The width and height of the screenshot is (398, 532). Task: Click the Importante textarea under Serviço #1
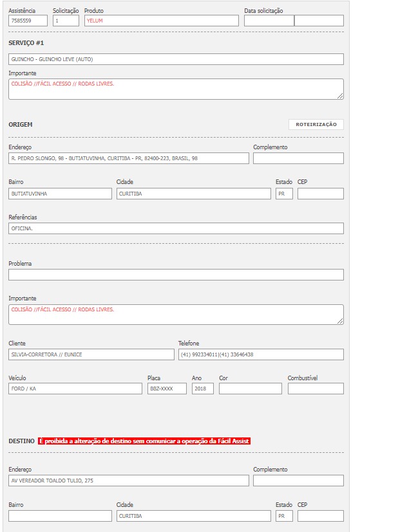point(176,89)
